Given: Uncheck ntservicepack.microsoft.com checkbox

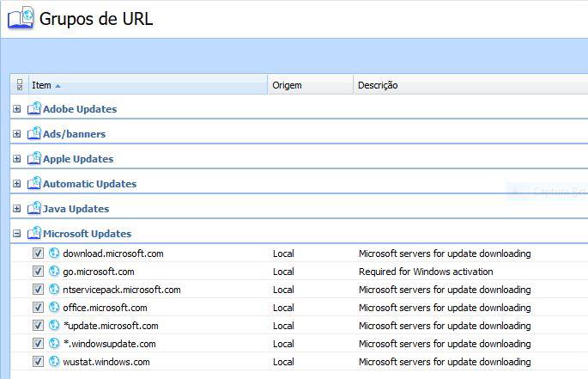Looking at the screenshot, I should 38,290.
